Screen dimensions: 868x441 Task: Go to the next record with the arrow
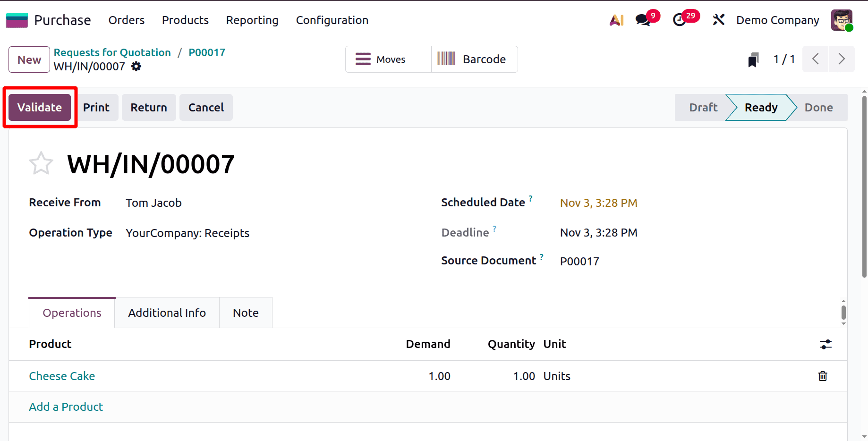842,59
